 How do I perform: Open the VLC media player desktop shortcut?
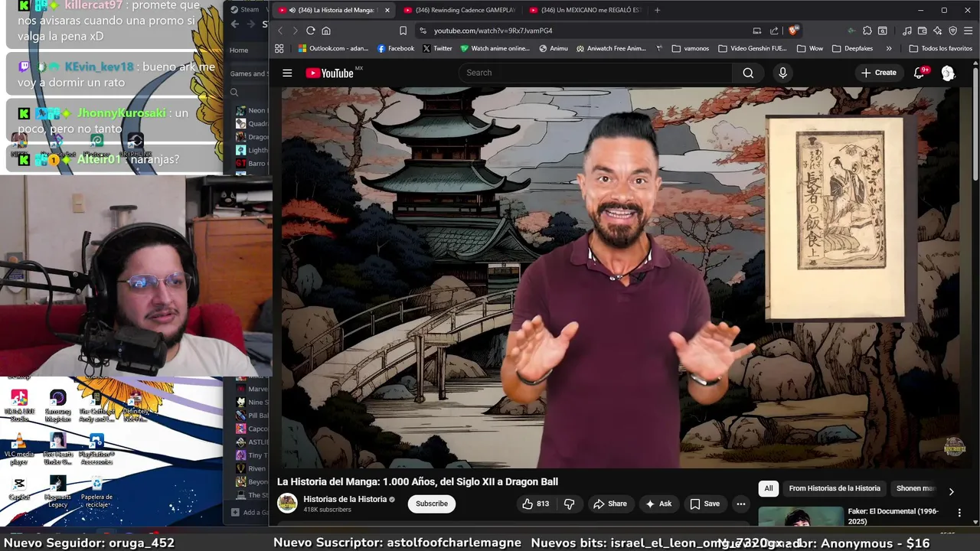(x=19, y=449)
